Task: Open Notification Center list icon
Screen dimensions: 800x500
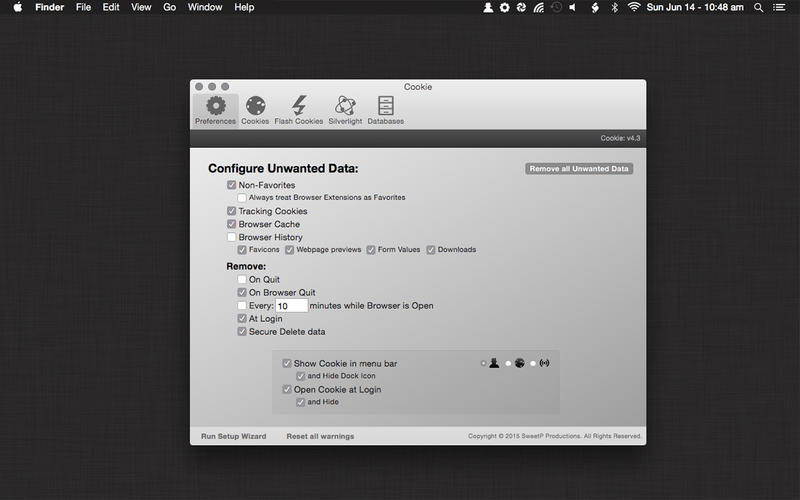Action: coord(780,7)
